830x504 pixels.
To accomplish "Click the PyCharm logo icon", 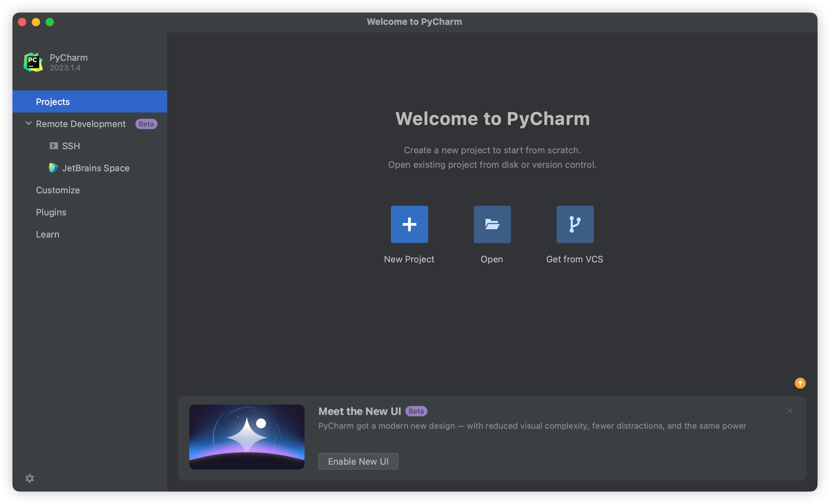I will tap(33, 62).
